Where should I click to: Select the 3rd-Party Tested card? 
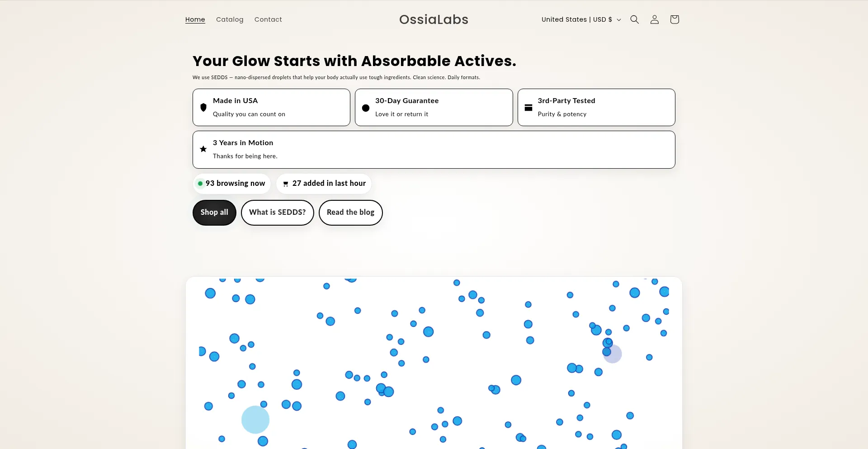pyautogui.click(x=596, y=108)
